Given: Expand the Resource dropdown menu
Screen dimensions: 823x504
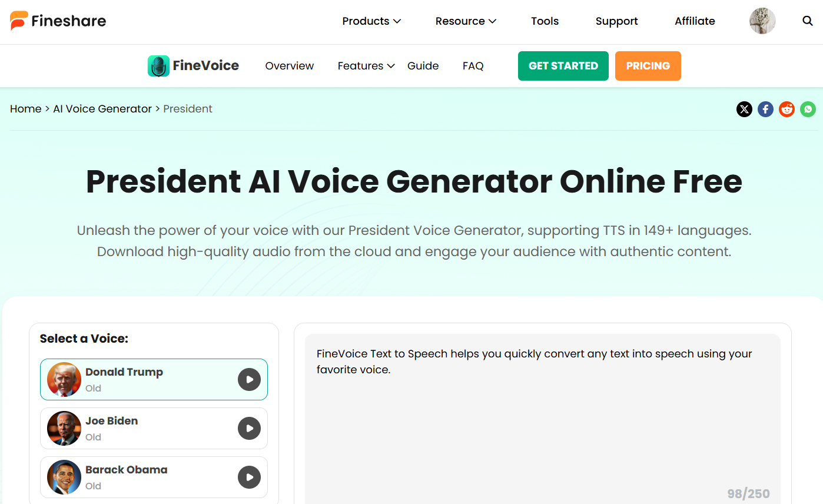Looking at the screenshot, I should coord(466,21).
